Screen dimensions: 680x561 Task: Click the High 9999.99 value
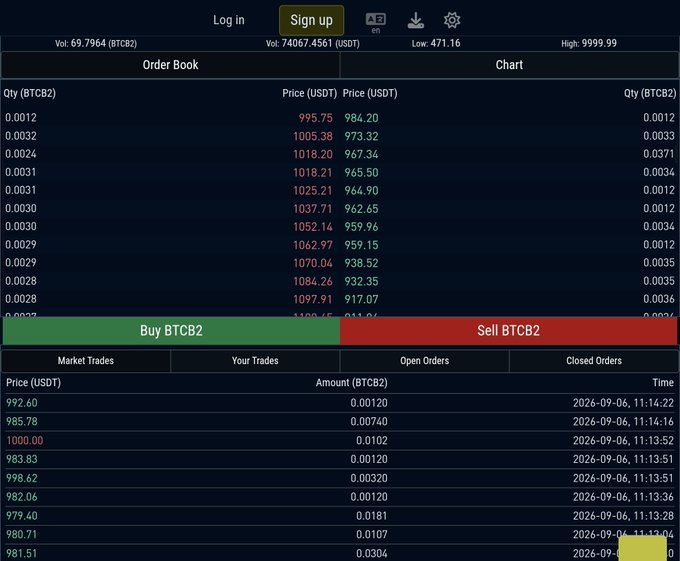click(589, 43)
